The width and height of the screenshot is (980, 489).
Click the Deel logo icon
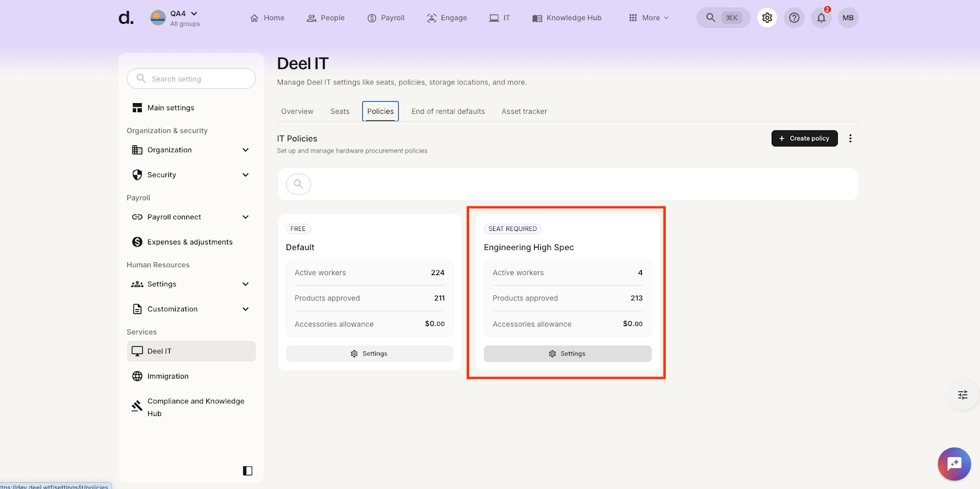tap(126, 18)
